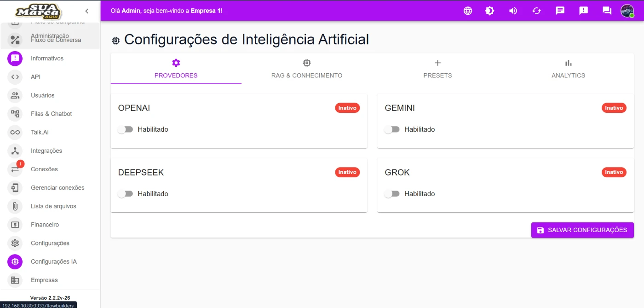
Task: Turn on the GROK Habilitado switch
Action: tap(392, 194)
